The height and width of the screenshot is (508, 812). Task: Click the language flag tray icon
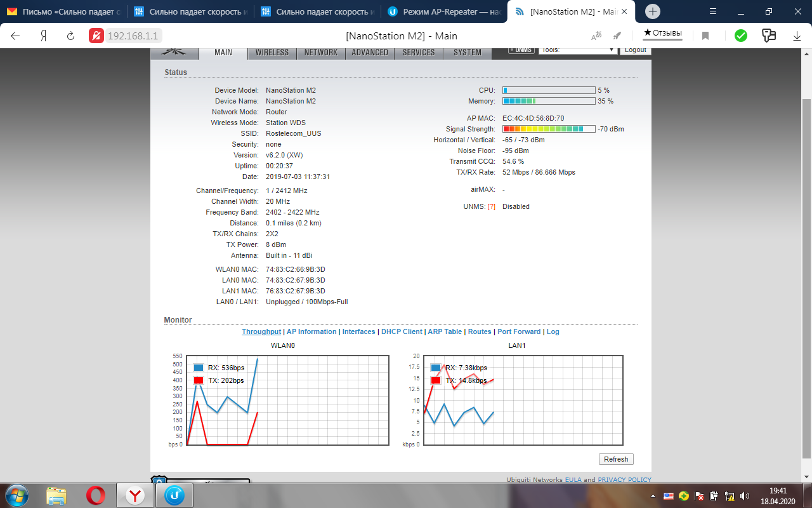[x=668, y=495]
